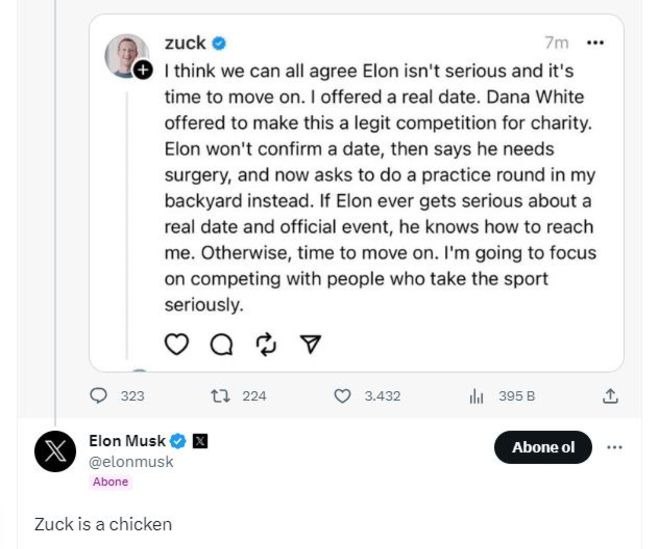
Task: Repost zuck's post using the arrows icon
Action: coord(266,345)
